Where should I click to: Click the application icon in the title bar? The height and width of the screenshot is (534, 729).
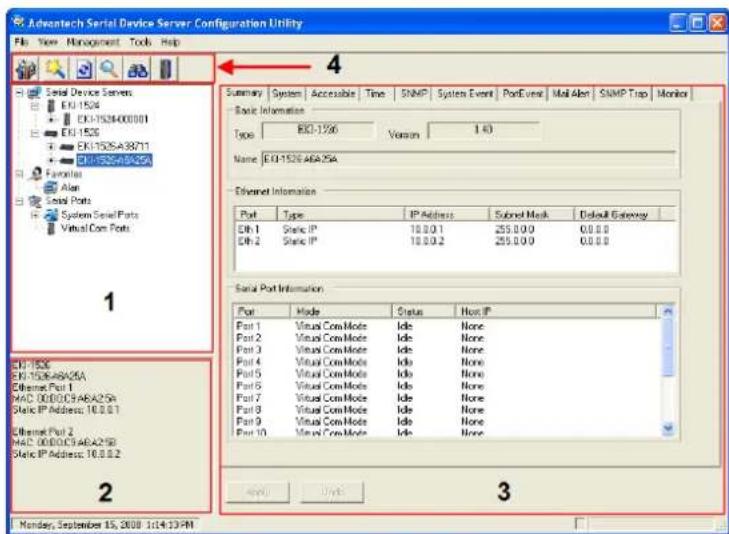point(18,22)
